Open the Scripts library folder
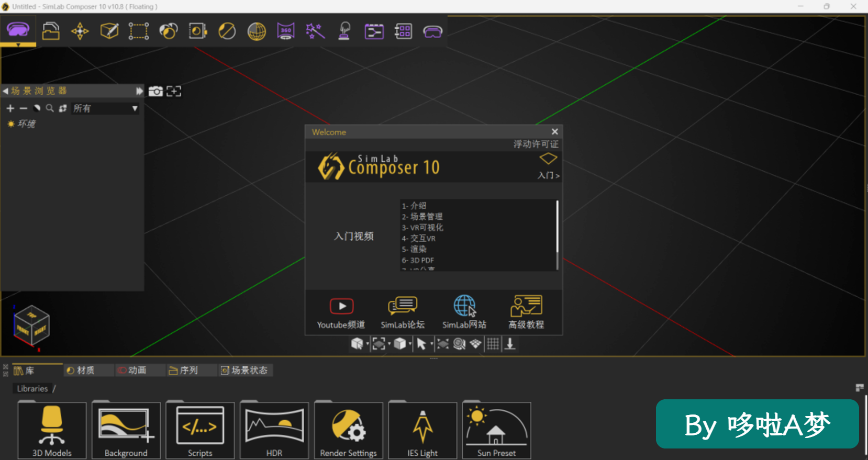The image size is (868, 460). (200, 430)
